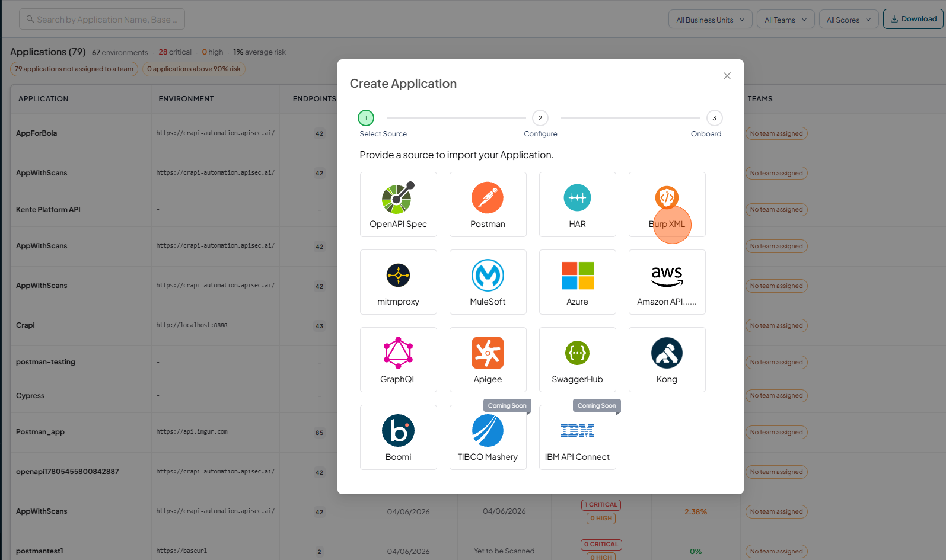Screen dimensions: 946x560
Task: Click the 0 high count link
Action: [x=212, y=52]
